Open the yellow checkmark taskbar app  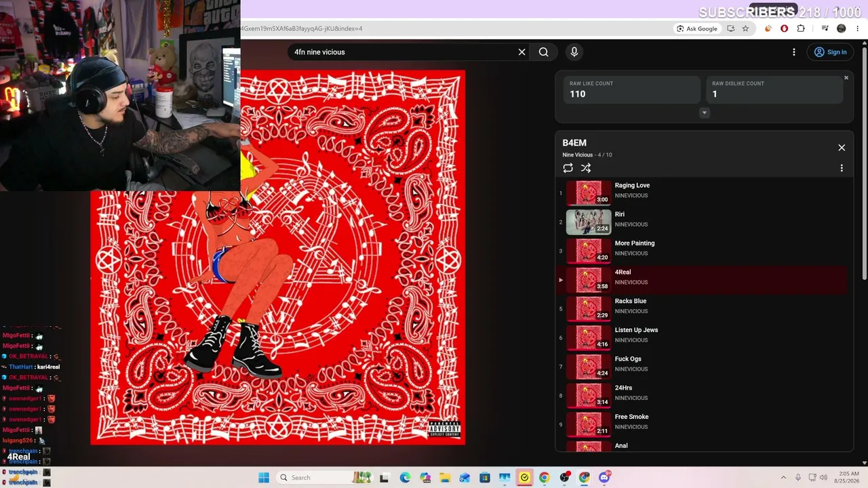(524, 478)
